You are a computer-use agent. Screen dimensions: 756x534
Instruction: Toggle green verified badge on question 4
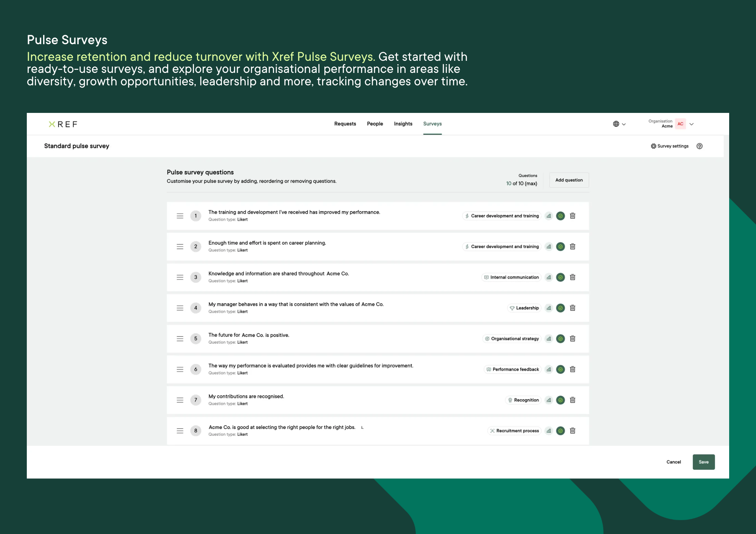tap(561, 308)
